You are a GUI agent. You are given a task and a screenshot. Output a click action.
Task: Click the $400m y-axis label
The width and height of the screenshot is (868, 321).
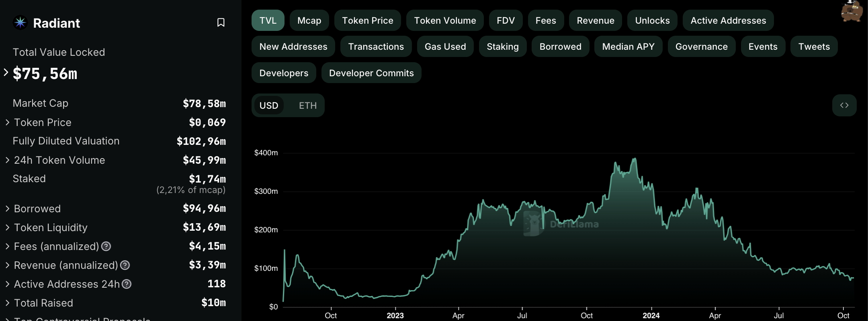(266, 153)
